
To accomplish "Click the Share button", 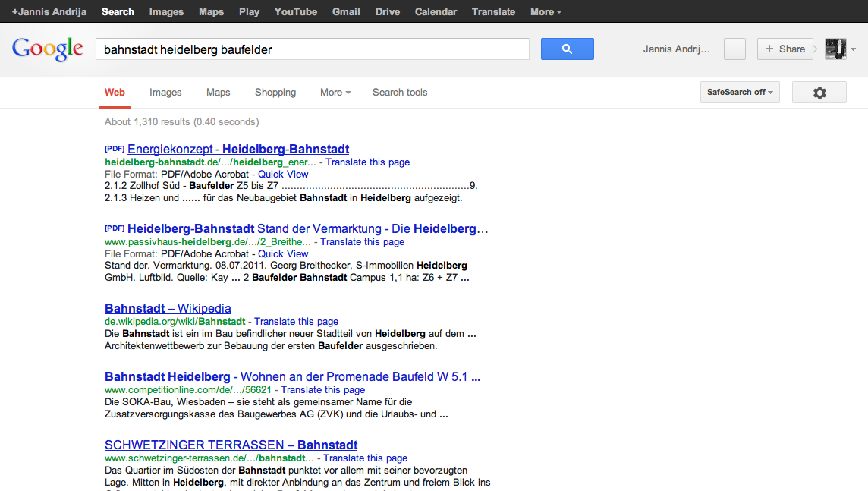I will [785, 49].
